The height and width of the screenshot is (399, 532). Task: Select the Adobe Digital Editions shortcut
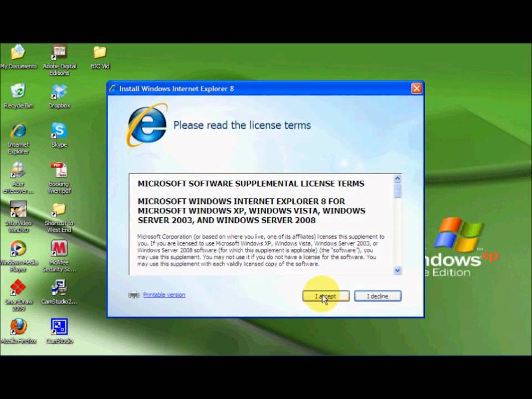coord(59,60)
